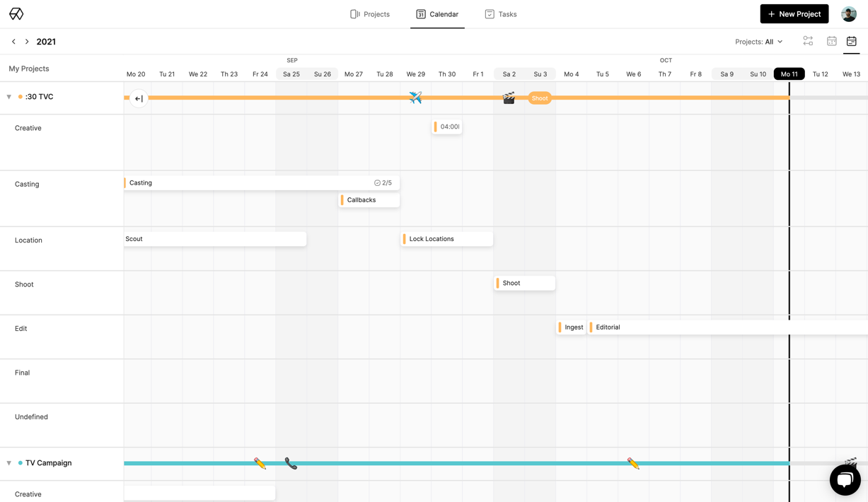The height and width of the screenshot is (502, 868).
Task: Click the clapperboard icon on :30 TVC timeline
Action: click(x=509, y=98)
